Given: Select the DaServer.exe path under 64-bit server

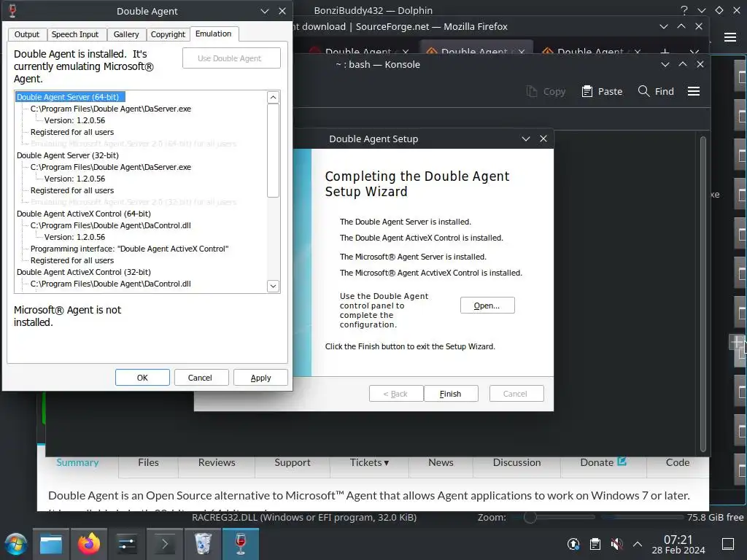Looking at the screenshot, I should [x=111, y=109].
